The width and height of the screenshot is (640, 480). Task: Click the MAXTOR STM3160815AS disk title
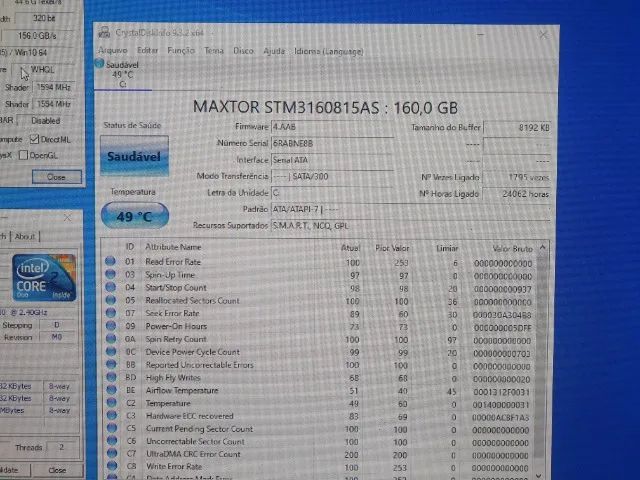pyautogui.click(x=325, y=107)
